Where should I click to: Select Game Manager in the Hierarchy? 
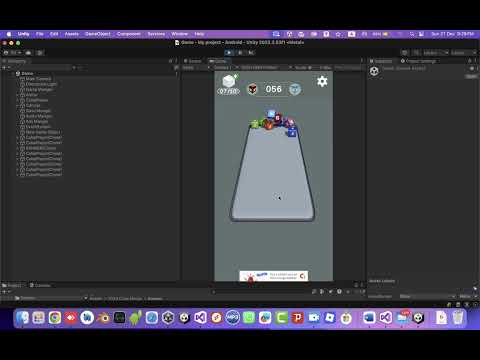coord(38,111)
